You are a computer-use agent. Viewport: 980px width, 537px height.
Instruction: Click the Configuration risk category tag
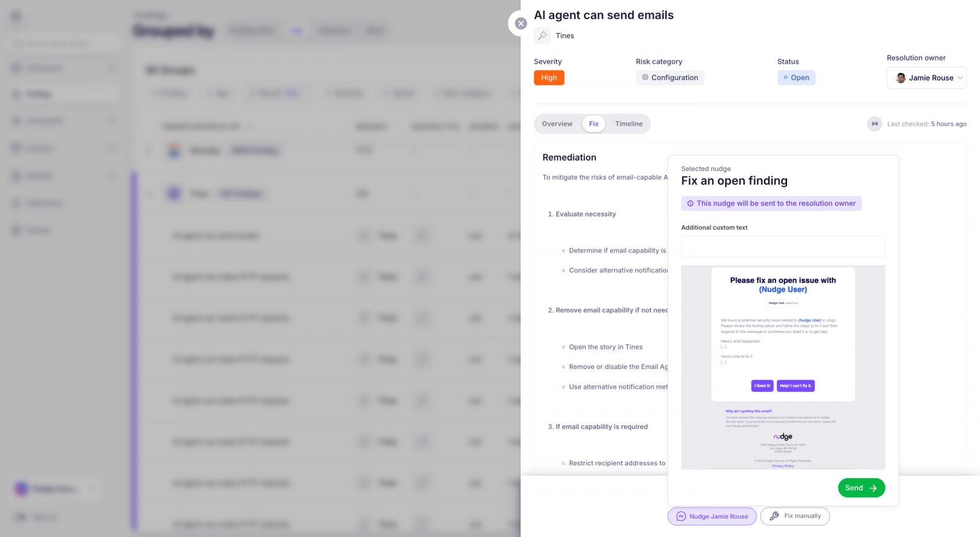pos(669,78)
